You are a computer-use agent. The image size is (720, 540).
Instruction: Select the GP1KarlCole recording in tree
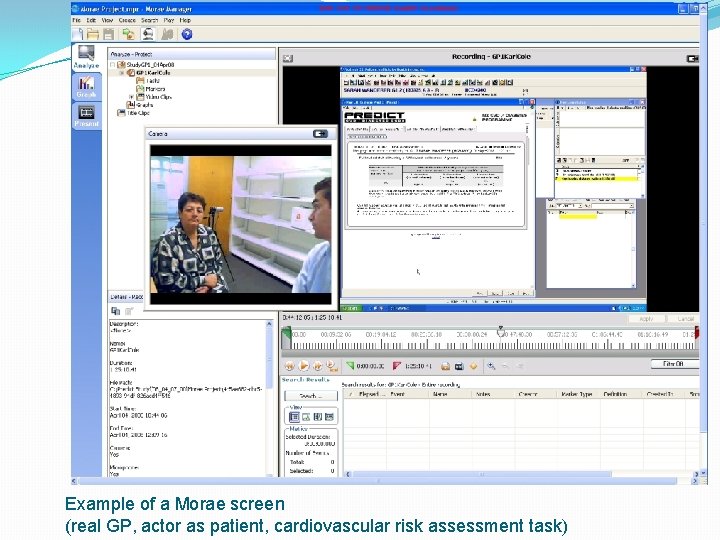click(x=153, y=73)
